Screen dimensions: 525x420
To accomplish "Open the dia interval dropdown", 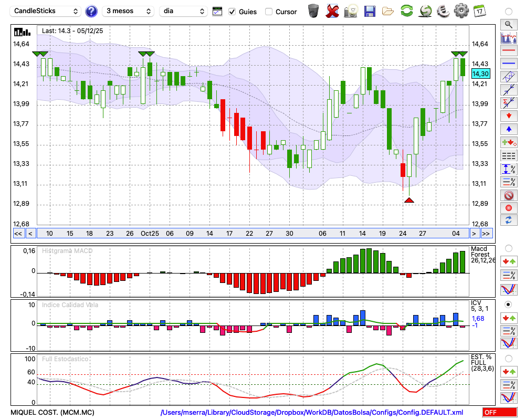I will pyautogui.click(x=184, y=11).
